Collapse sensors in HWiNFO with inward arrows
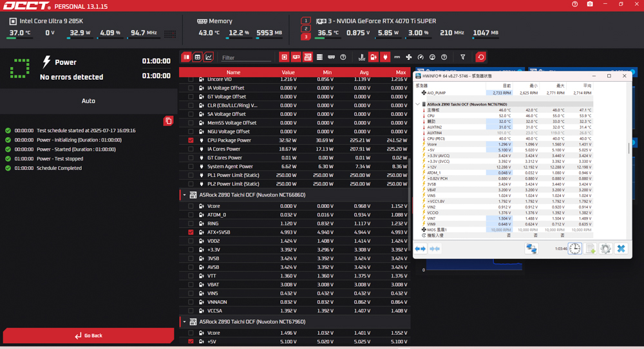 pyautogui.click(x=435, y=249)
